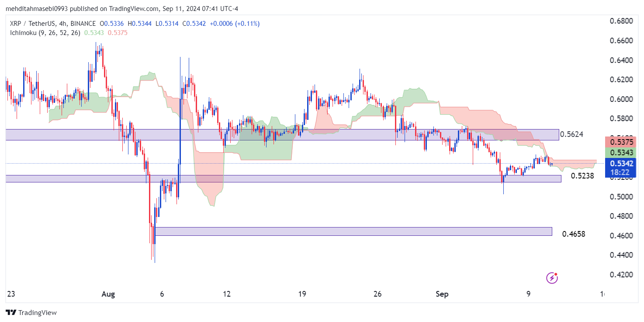This screenshot has width=644, height=322.
Task: Click the 12 date label on time axis
Action: coord(226,294)
